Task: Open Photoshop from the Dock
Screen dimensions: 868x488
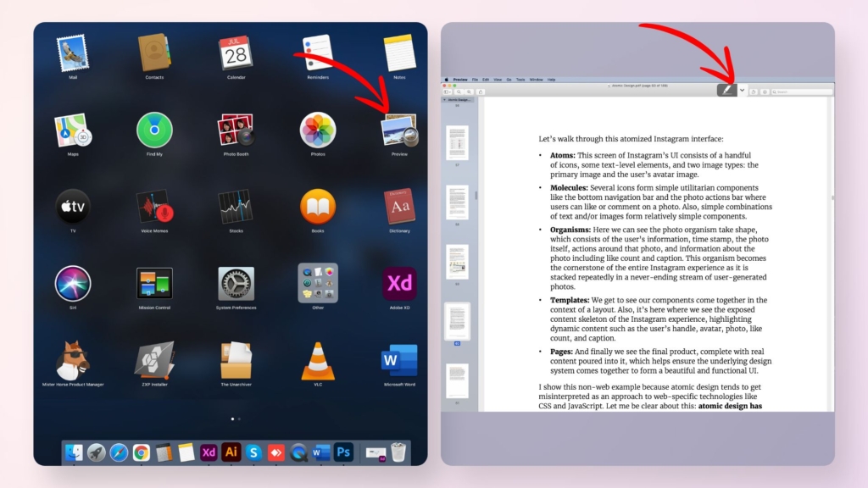Action: click(x=343, y=452)
